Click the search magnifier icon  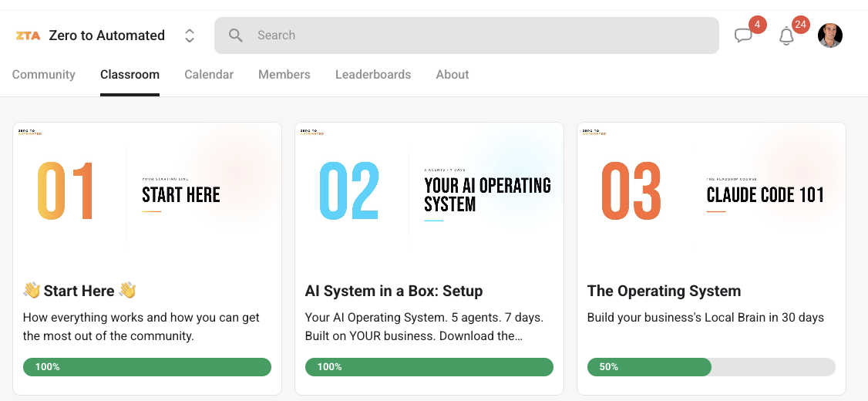pos(236,35)
